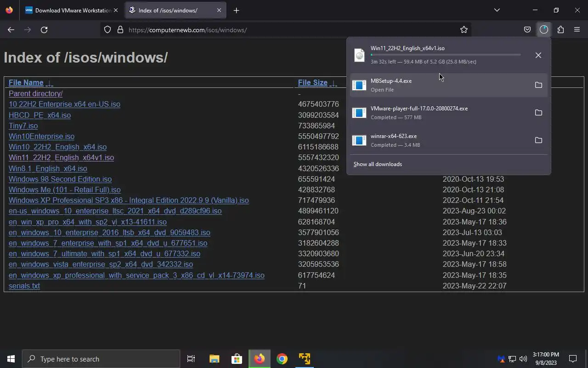Open File Explorer from the taskbar
The height and width of the screenshot is (368, 588).
[x=214, y=359]
